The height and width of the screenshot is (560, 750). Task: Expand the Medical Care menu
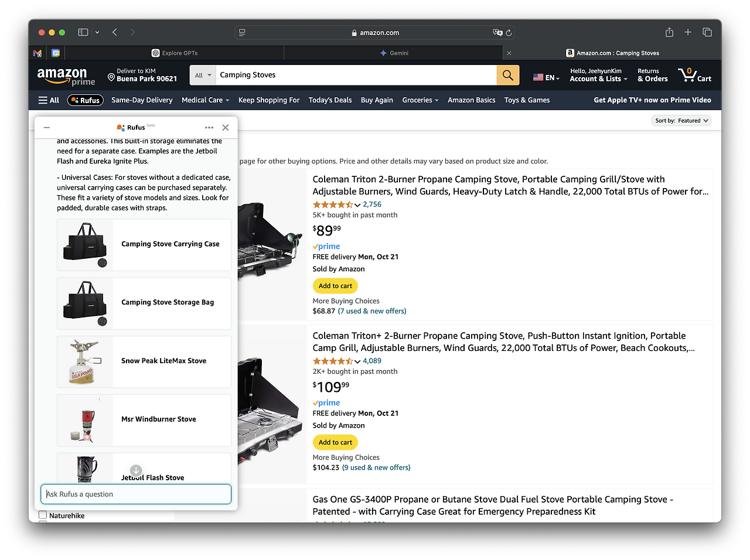click(x=205, y=100)
